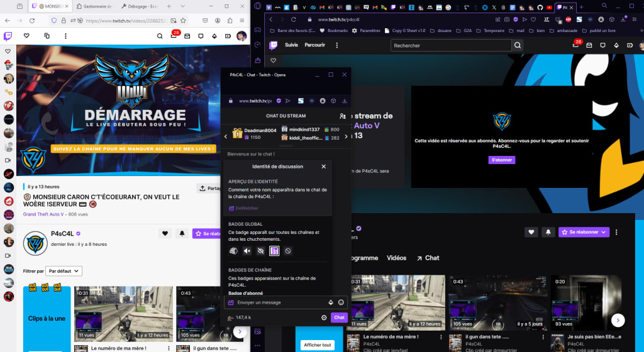Click Opera snapshot camera icon
The height and width of the screenshot is (352, 644).
pyautogui.click(x=507, y=19)
